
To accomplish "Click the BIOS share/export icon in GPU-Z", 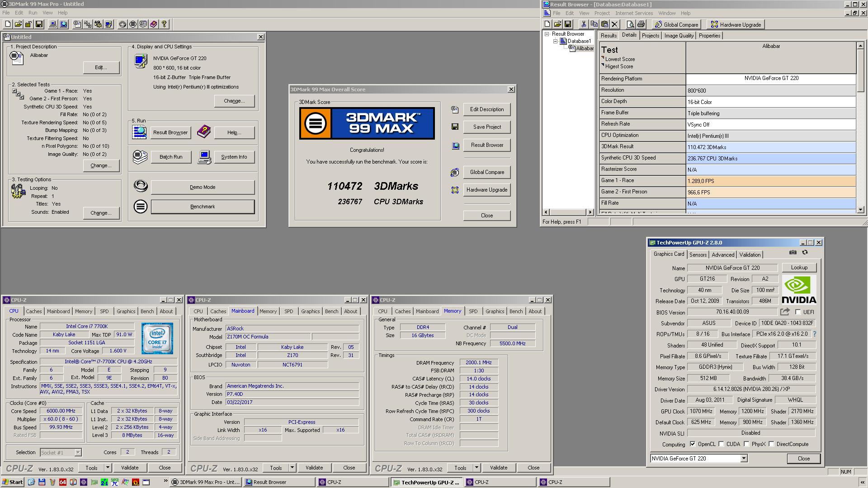I will tap(785, 312).
